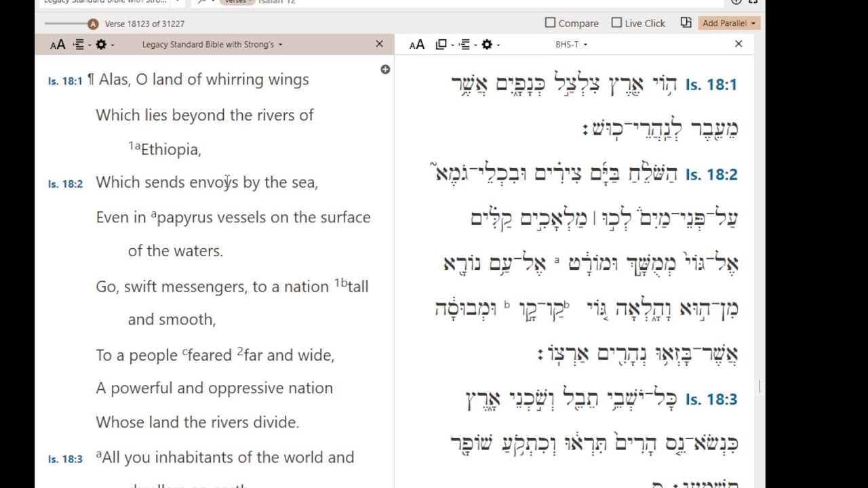Image resolution: width=868 pixels, height=488 pixels.
Task: Click footnote c before feared
Action: point(184,352)
